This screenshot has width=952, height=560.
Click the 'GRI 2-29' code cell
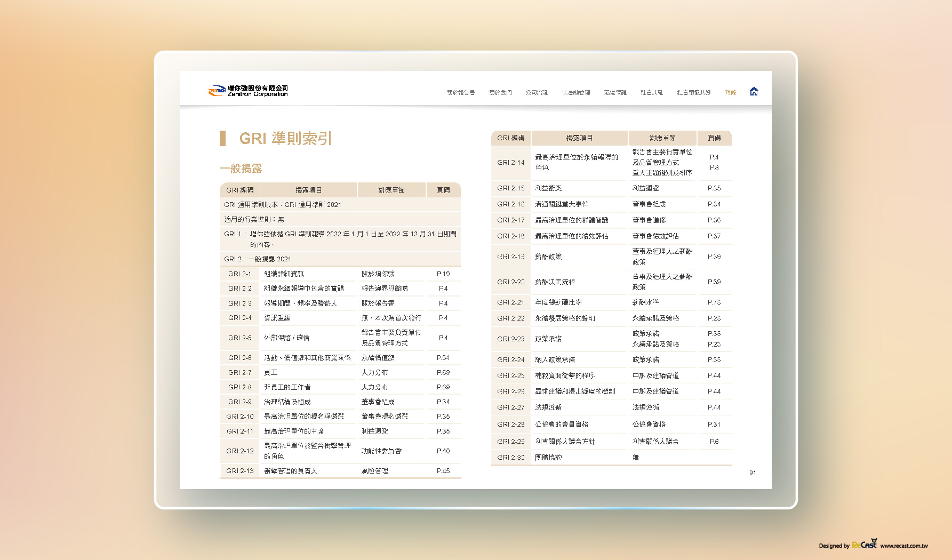pos(511,441)
